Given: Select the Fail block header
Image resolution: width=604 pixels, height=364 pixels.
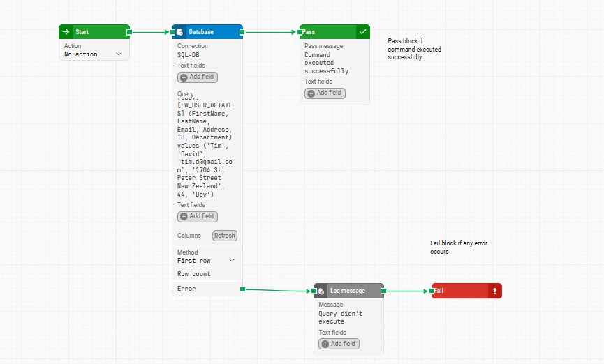Looking at the screenshot, I should coord(466,291).
